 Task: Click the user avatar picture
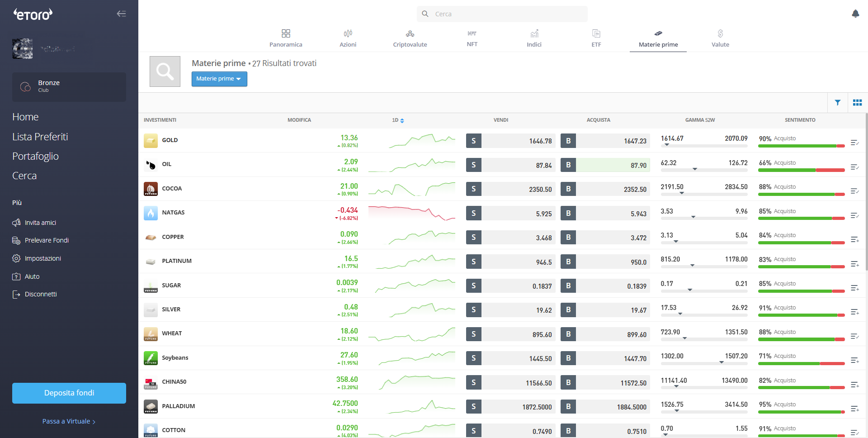click(23, 49)
